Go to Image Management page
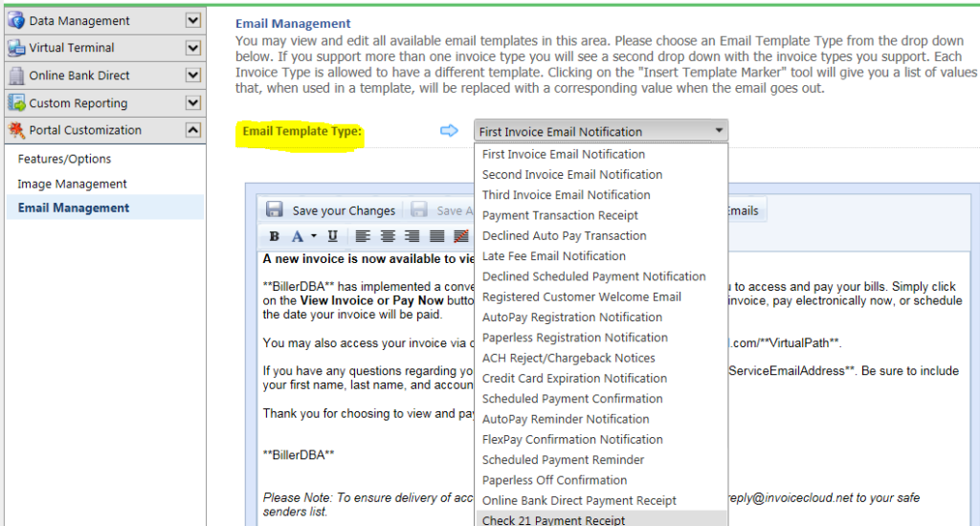 pos(72,184)
